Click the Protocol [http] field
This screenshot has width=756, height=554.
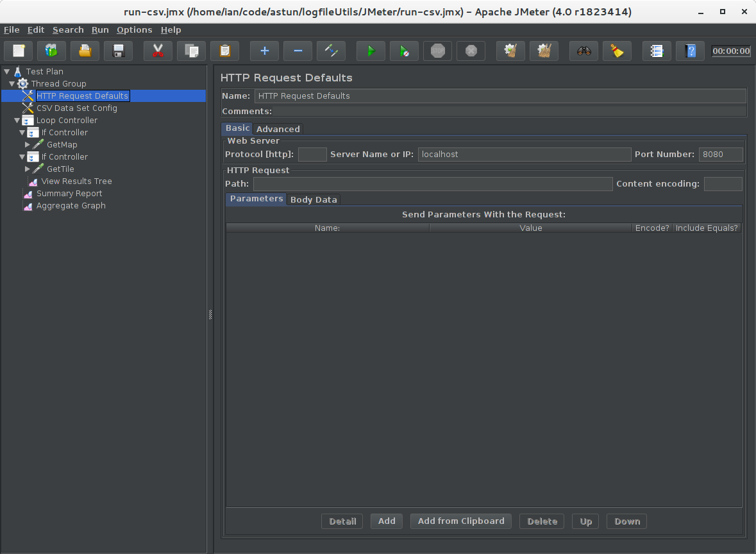tap(312, 155)
